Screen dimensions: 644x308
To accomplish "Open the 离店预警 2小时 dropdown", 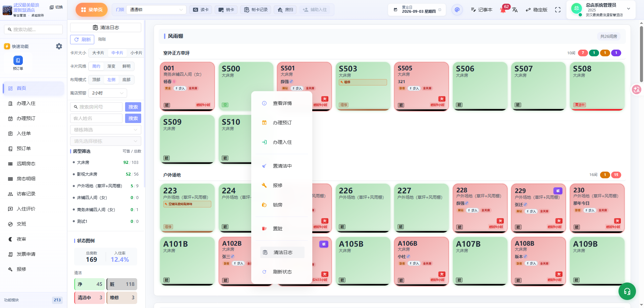I will (108, 93).
